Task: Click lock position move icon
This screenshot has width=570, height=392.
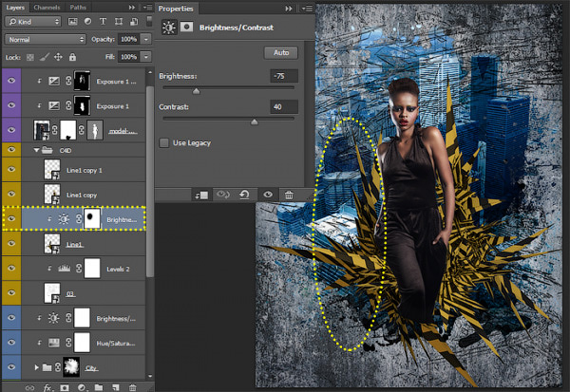Action: 58,57
